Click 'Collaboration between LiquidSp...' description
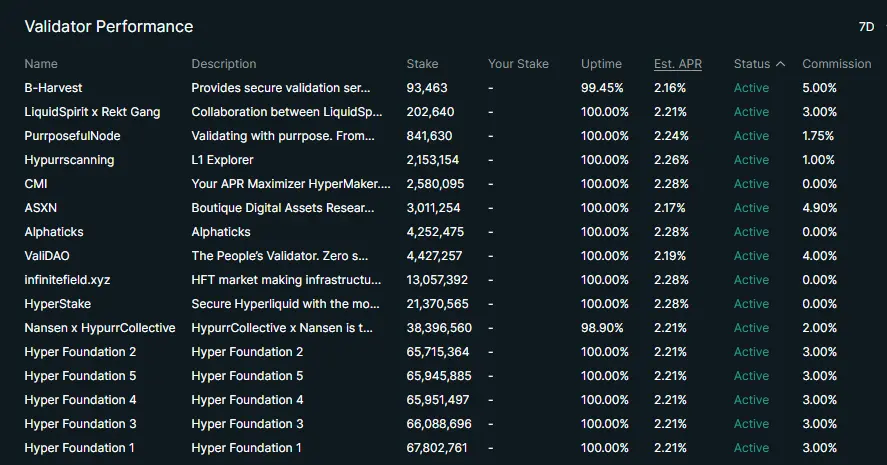The image size is (887, 465). point(287,112)
